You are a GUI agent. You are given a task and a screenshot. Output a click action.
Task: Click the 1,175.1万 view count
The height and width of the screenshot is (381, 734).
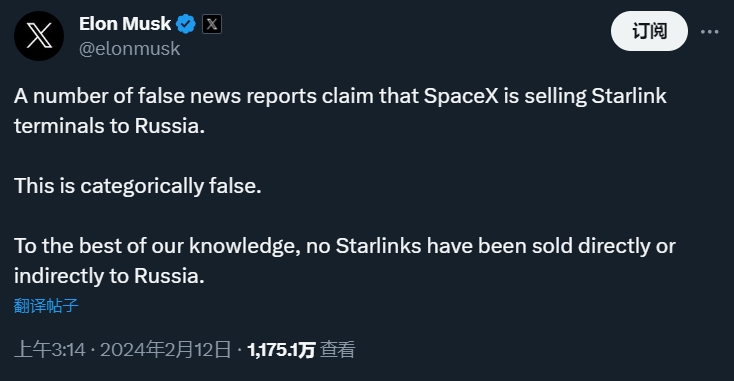tap(281, 350)
